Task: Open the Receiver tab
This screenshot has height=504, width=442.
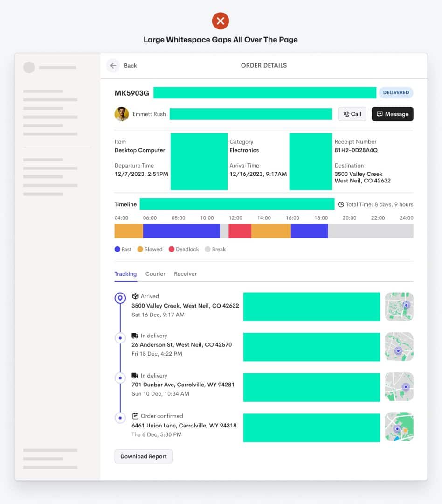Action: click(x=186, y=274)
